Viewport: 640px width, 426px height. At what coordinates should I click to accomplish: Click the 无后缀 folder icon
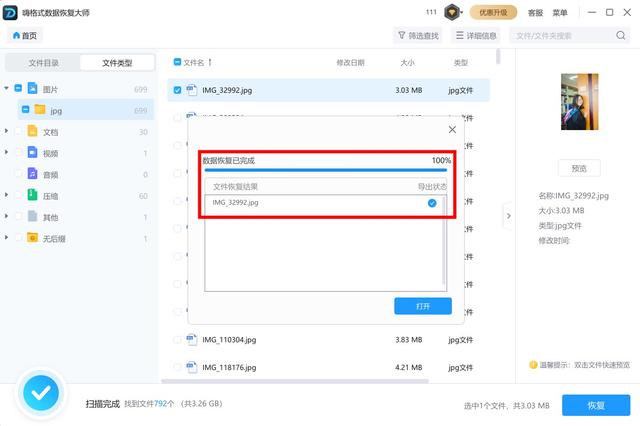(32, 237)
